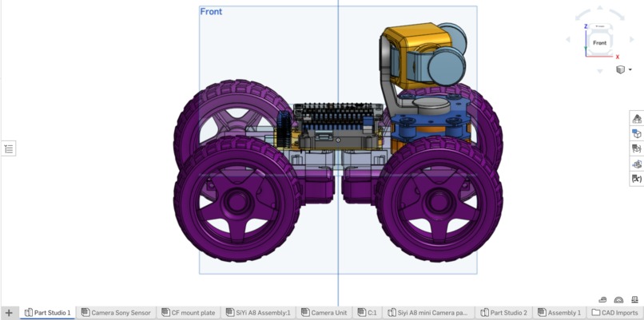Open the configuration panel cube icon
The height and width of the screenshot is (320, 644).
click(637, 133)
